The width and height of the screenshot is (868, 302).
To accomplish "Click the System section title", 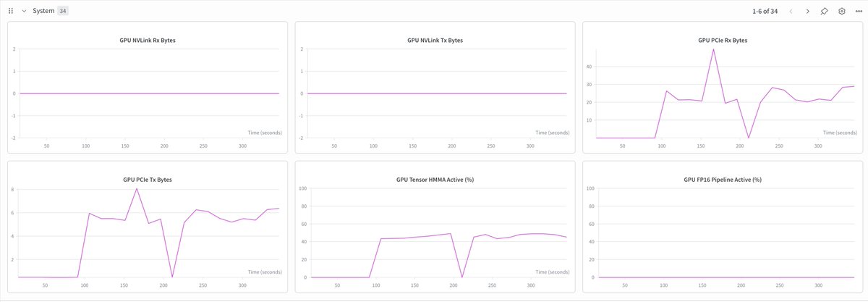I will [x=43, y=12].
